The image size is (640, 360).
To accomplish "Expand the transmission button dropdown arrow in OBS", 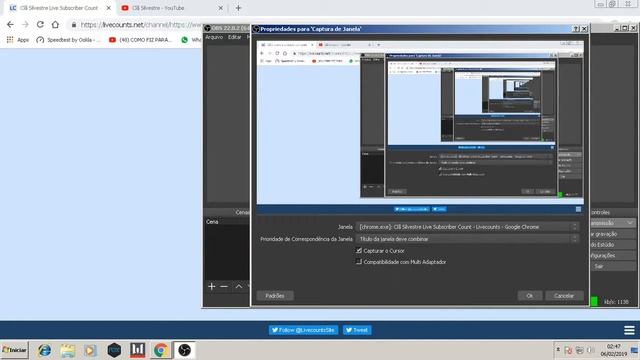I will pos(630,223).
